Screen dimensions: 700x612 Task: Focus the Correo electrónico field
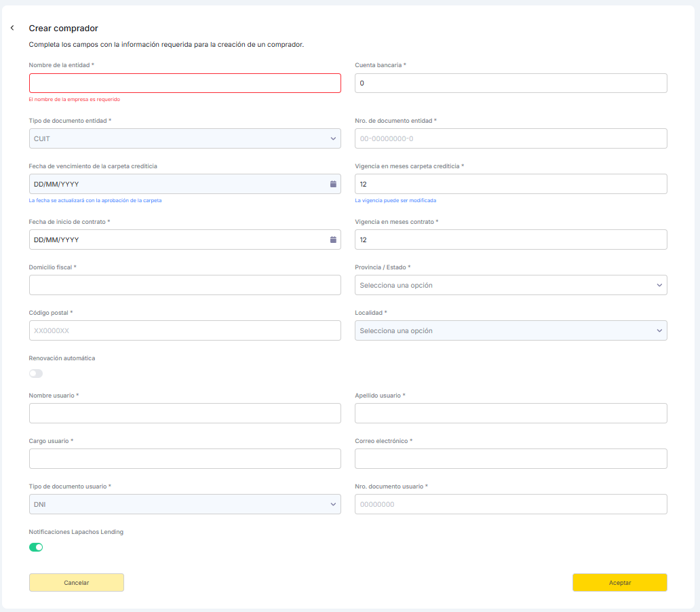(510, 459)
